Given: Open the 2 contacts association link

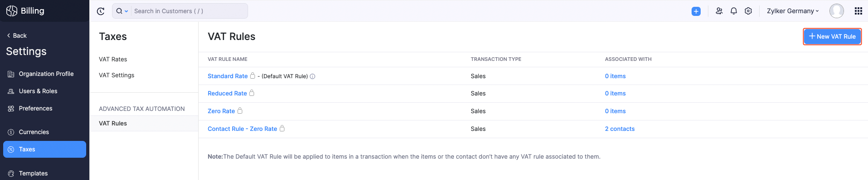Looking at the screenshot, I should [619, 129].
